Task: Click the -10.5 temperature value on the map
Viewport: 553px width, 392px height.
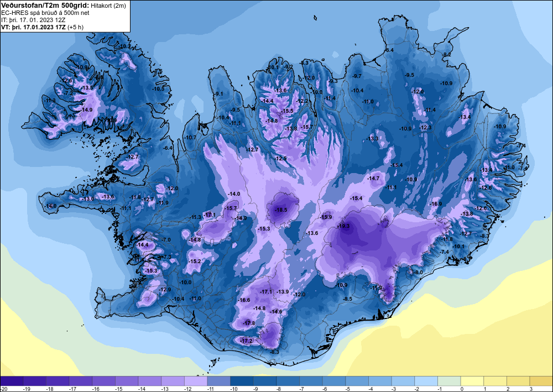Action: coord(158,88)
